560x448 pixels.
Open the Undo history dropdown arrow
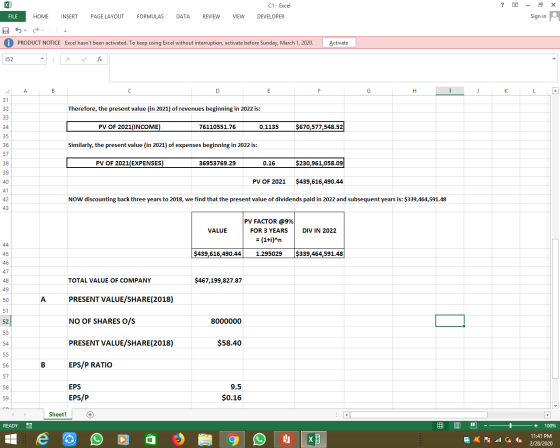tap(25, 31)
